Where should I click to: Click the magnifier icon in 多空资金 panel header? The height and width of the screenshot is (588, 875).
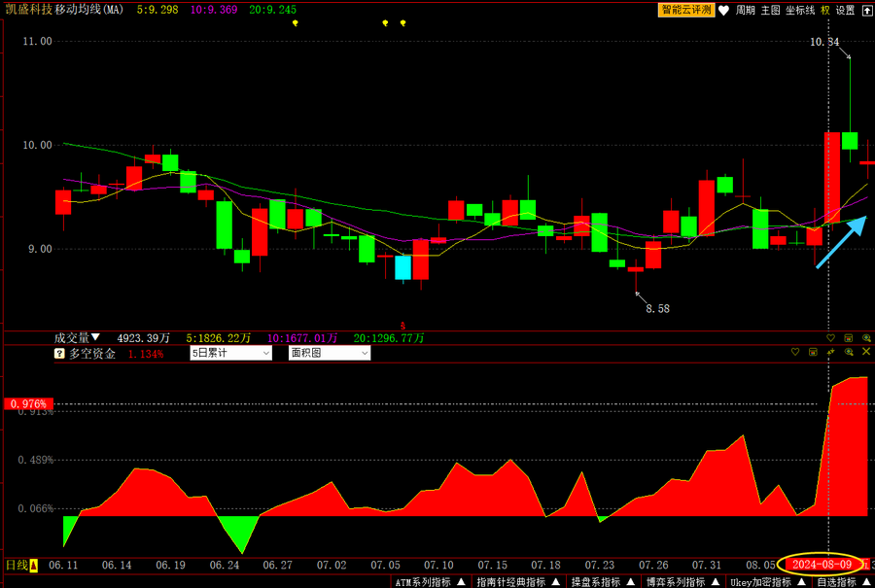(849, 352)
